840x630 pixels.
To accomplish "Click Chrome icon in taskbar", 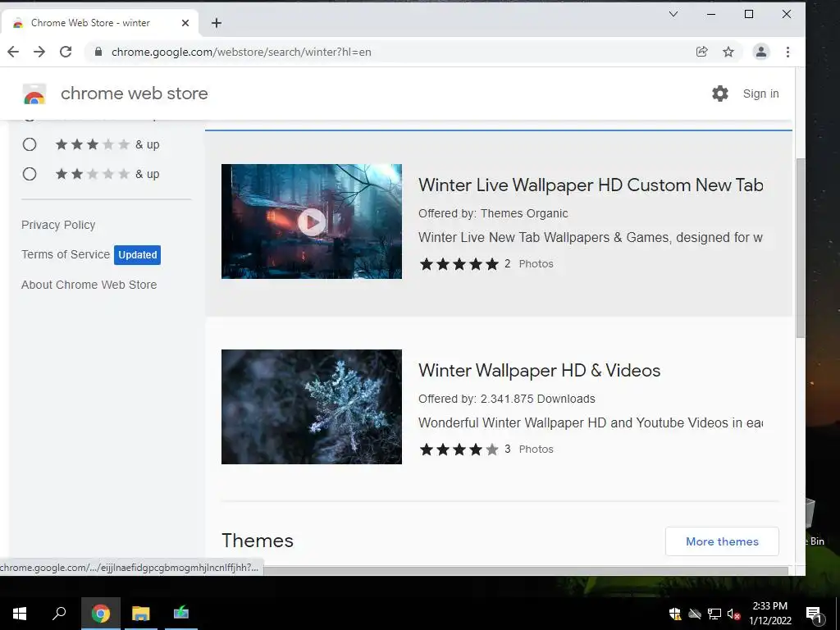I will [101, 614].
